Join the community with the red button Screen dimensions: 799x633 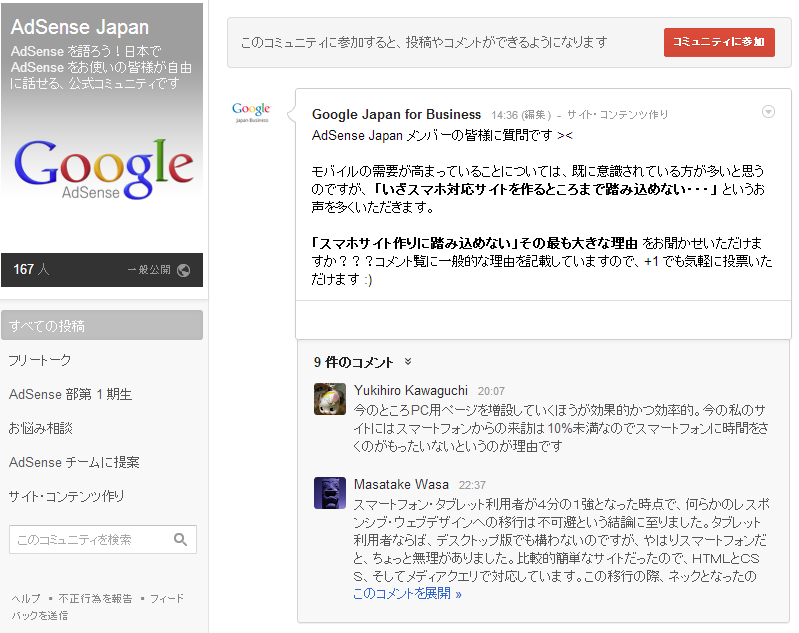click(x=719, y=42)
